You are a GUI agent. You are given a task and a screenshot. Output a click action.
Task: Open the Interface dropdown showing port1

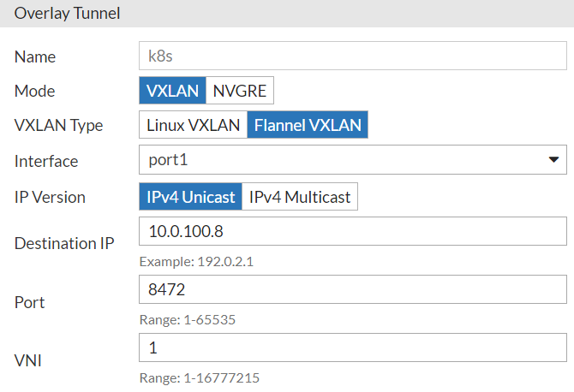coord(352,160)
